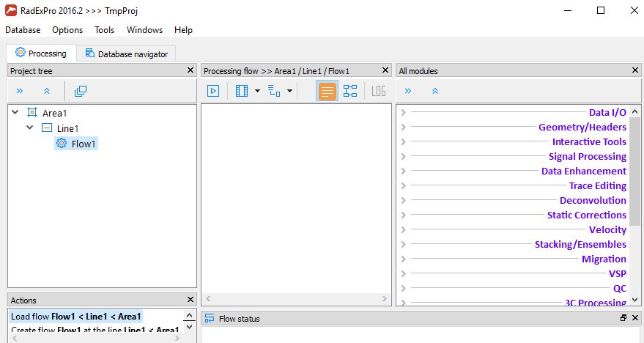Close the All modules panel
This screenshot has height=343, width=644.
click(635, 70)
